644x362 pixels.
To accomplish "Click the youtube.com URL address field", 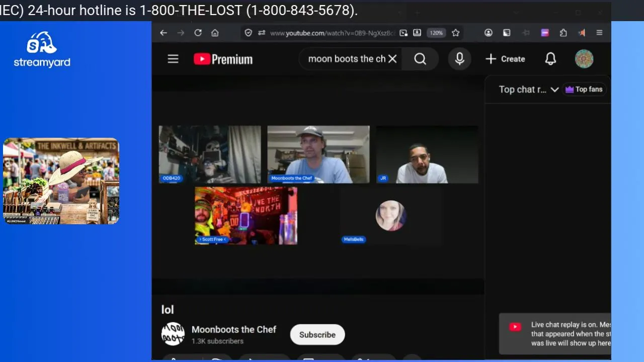I will (x=333, y=33).
